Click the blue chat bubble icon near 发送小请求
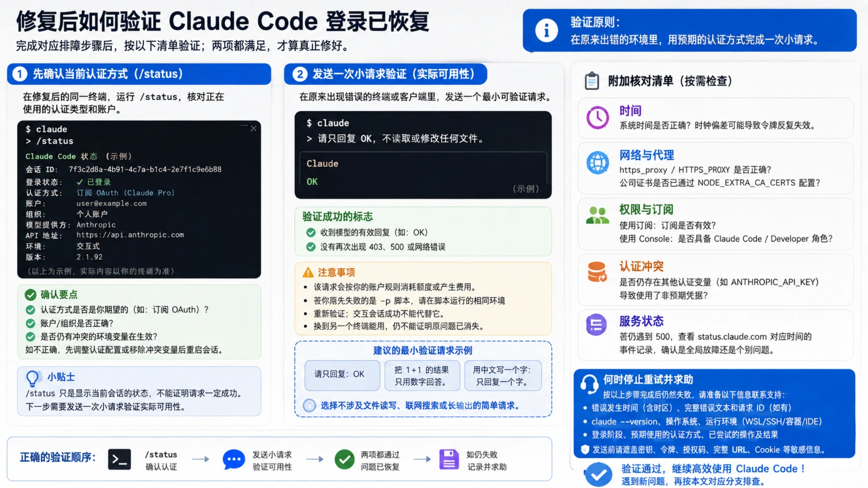Image resolution: width=868 pixels, height=488 pixels. 233,460
